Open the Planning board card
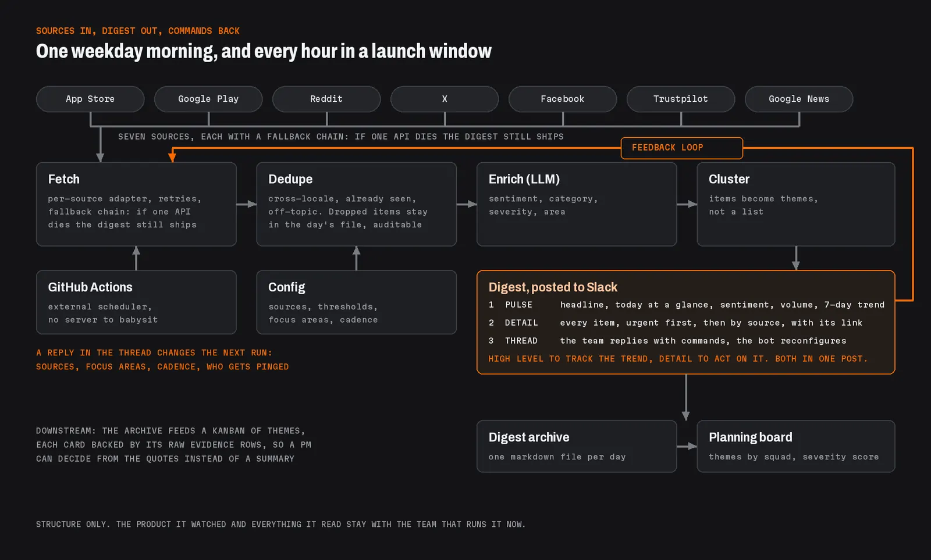The width and height of the screenshot is (931, 560). (796, 447)
